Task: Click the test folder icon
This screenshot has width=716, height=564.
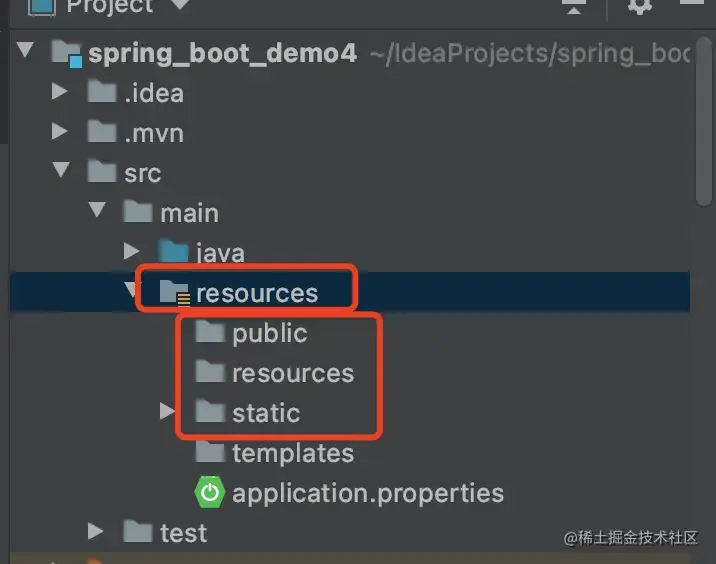Action: [137, 531]
